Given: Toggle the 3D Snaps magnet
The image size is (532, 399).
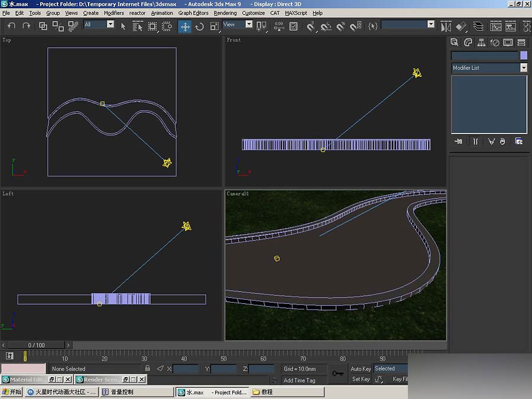Looking at the screenshot, I should 311,26.
